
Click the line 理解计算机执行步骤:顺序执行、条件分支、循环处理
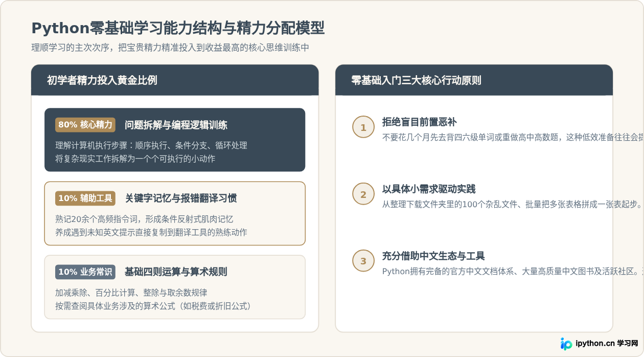[x=151, y=145]
